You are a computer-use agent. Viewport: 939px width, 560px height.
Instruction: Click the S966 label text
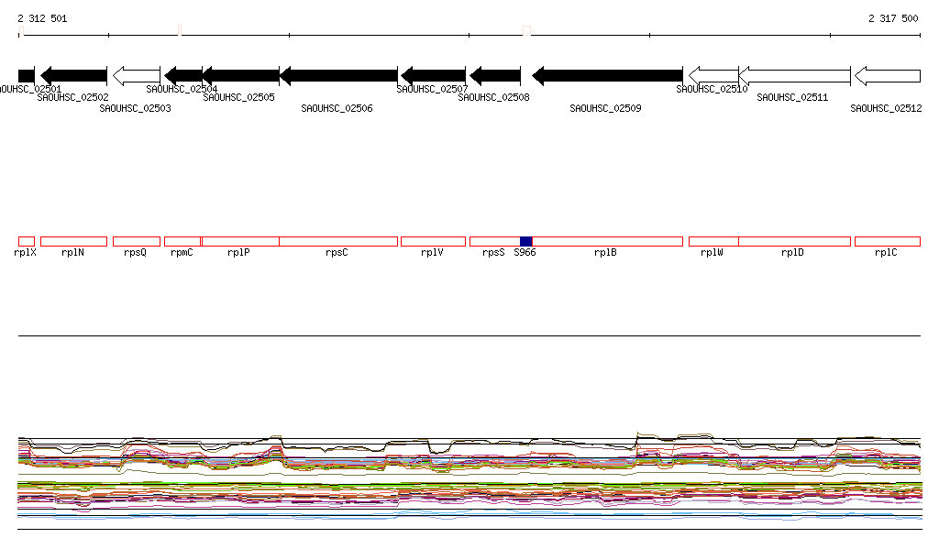[x=525, y=252]
